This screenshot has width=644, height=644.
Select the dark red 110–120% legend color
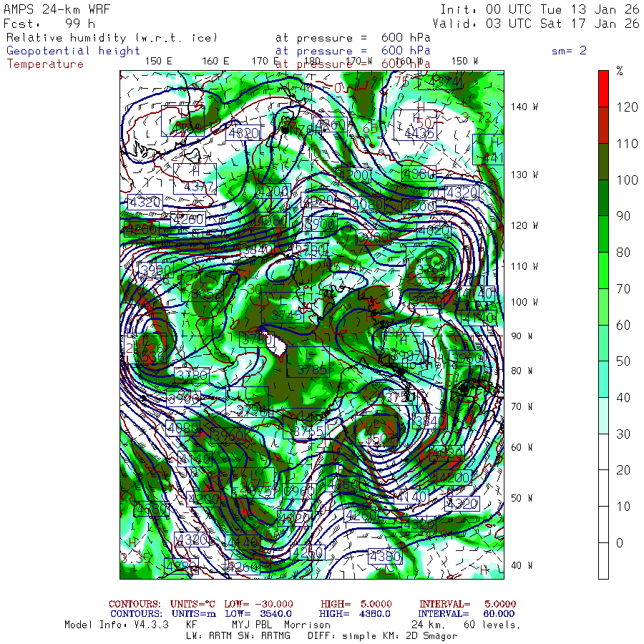coord(603,125)
